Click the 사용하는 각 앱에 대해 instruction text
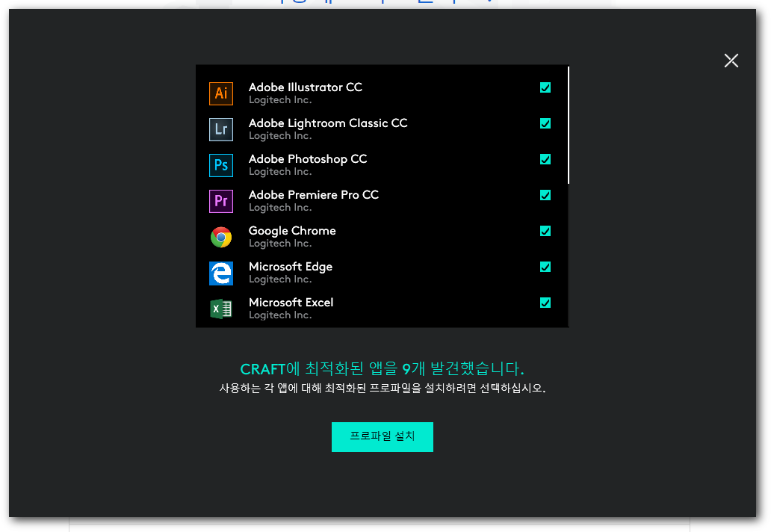Viewport: 771px width, 532px height. [x=382, y=389]
